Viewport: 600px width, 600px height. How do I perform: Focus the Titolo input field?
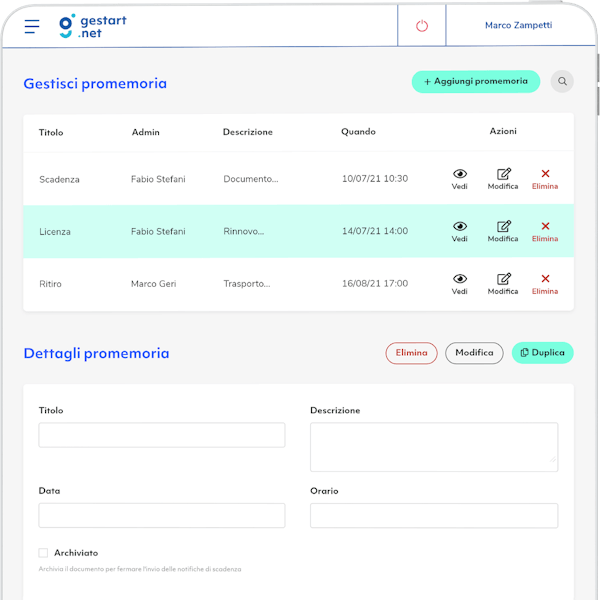162,435
